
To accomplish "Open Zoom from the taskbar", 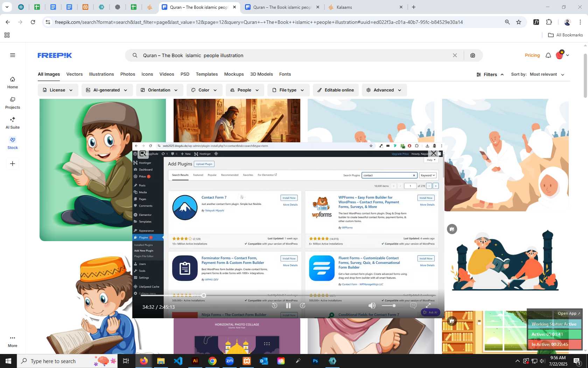I will pos(230,361).
